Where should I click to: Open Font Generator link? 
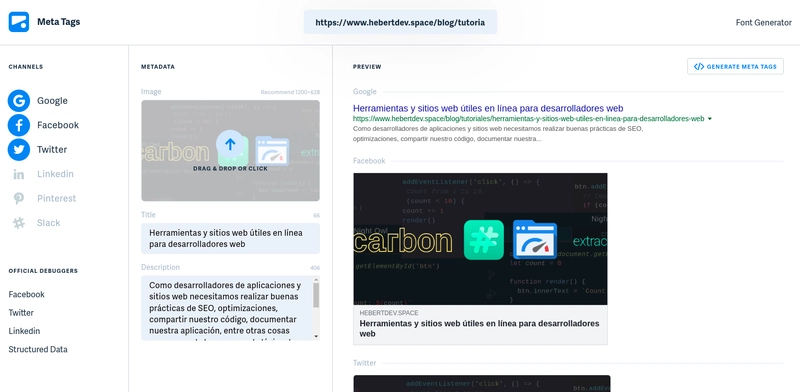[x=763, y=22]
